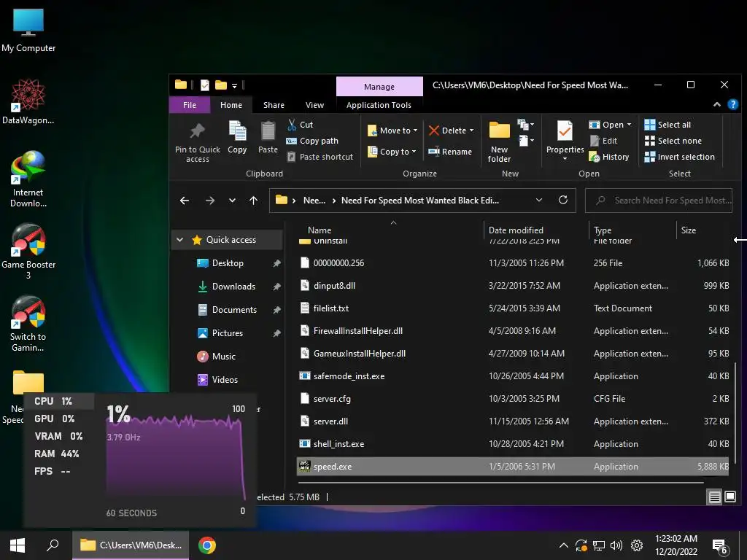Open the Move to dropdown
This screenshot has height=560, width=747.
click(x=392, y=131)
